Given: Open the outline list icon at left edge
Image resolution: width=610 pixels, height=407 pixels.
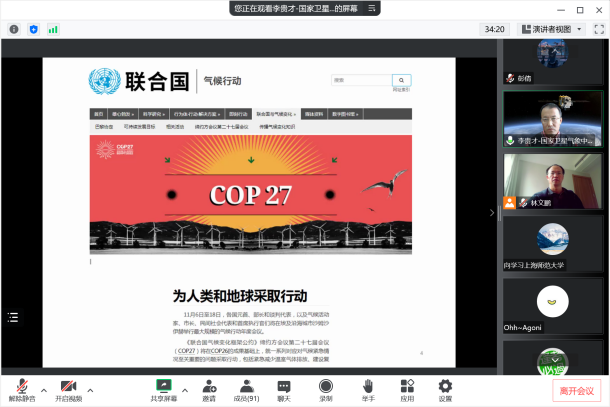Looking at the screenshot, I should tap(13, 317).
